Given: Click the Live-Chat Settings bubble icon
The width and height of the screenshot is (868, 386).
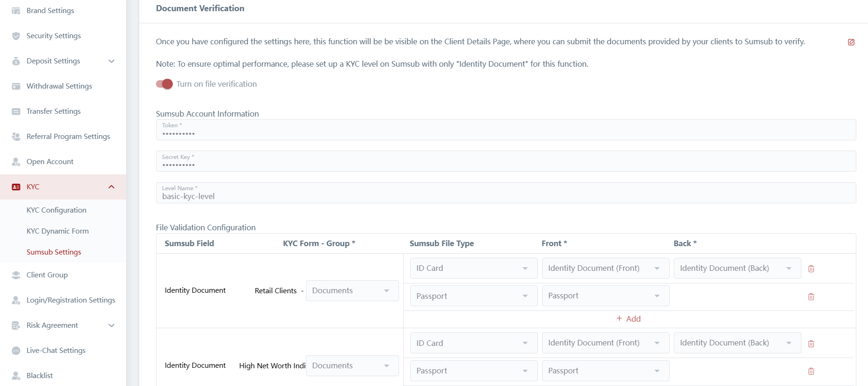Looking at the screenshot, I should tap(16, 351).
